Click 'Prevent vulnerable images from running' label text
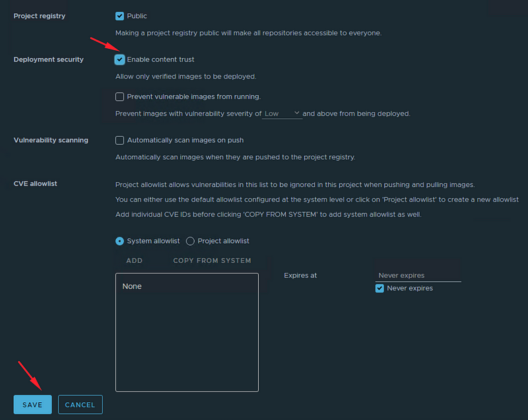 tap(193, 96)
